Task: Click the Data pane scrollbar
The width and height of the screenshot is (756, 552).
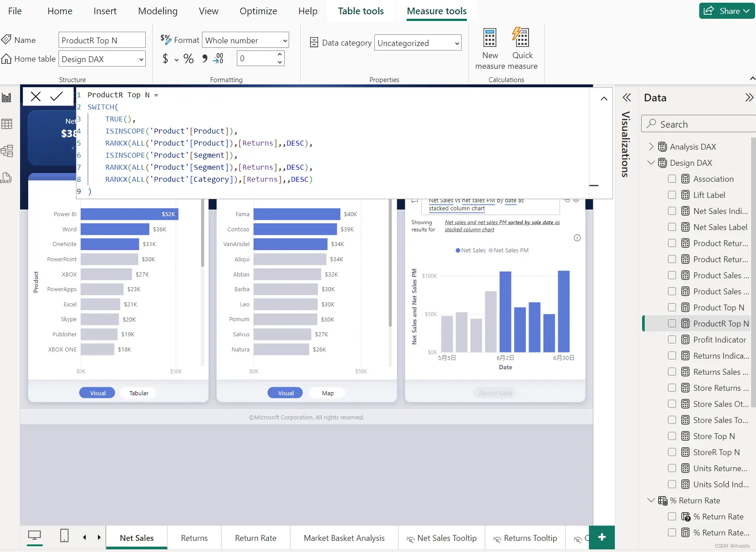Action: pos(753,272)
